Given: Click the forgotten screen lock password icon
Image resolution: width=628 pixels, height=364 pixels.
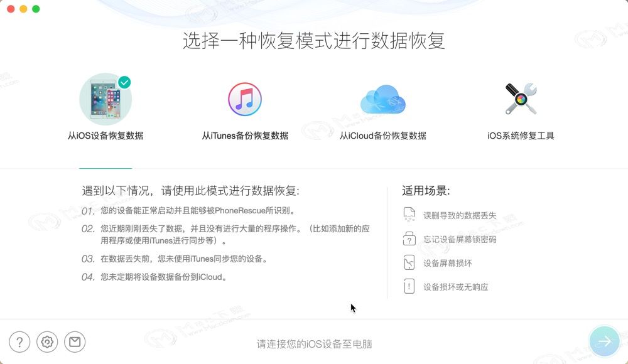Looking at the screenshot, I should click(409, 238).
